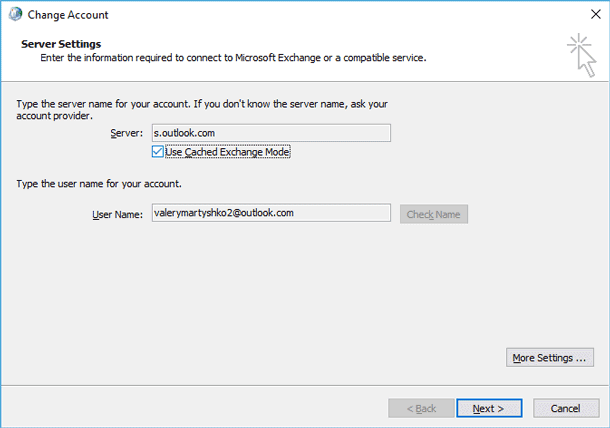610x428 pixels.
Task: Click the Check Name button
Action: [434, 214]
